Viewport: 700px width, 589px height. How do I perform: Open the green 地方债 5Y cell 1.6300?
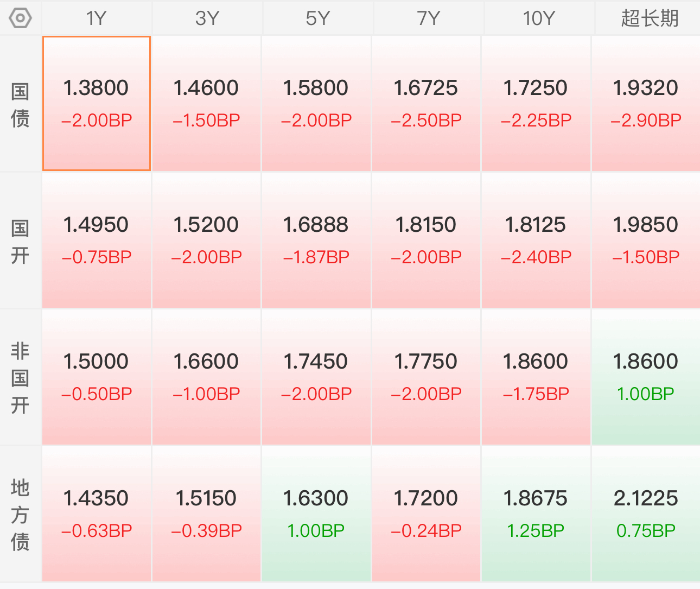click(x=316, y=514)
